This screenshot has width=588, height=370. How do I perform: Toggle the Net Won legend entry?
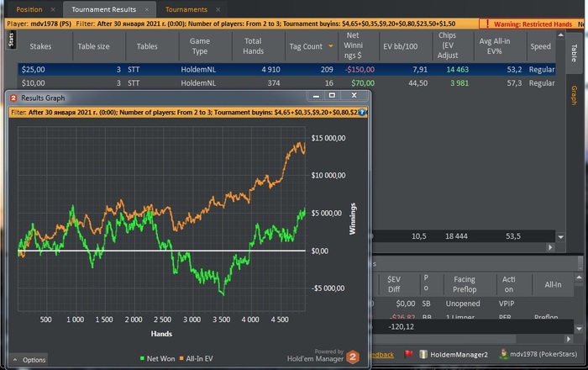[157, 359]
